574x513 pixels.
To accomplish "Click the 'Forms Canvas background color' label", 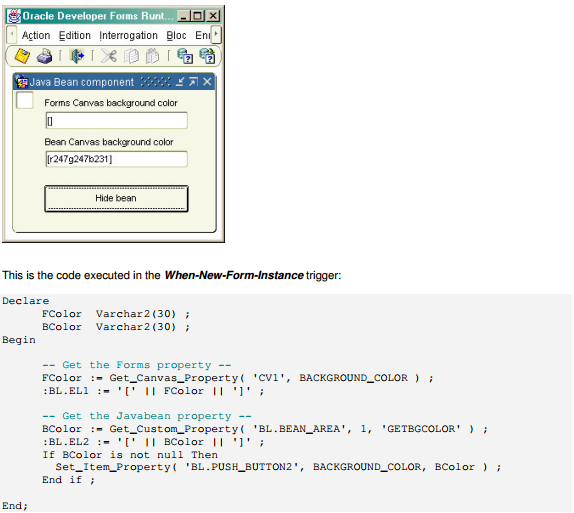I will pyautogui.click(x=111, y=103).
